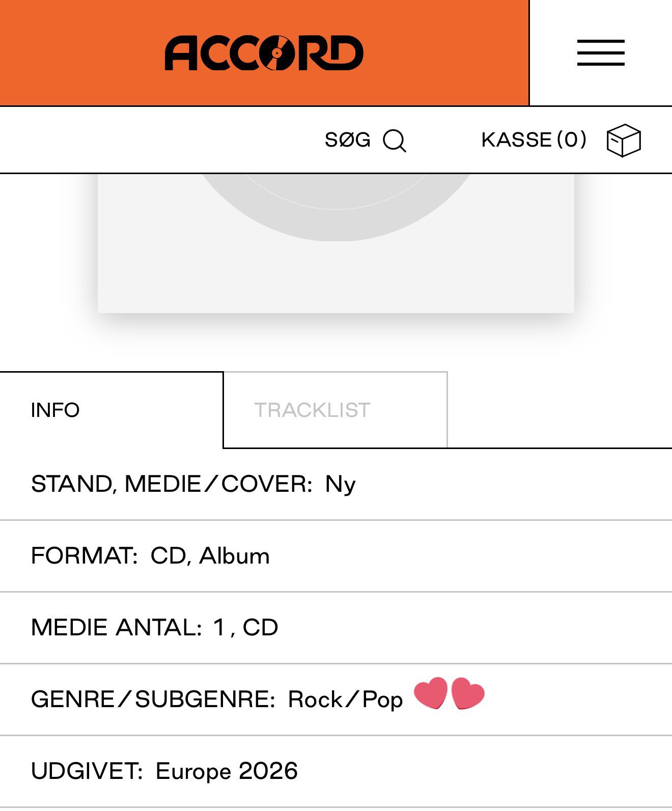Image resolution: width=672 pixels, height=811 pixels.
Task: Click the FORMAT label
Action: tap(85, 555)
